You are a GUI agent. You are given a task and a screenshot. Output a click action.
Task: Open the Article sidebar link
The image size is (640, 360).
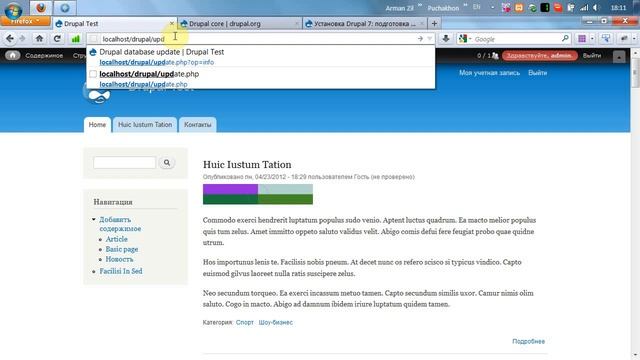coord(117,239)
